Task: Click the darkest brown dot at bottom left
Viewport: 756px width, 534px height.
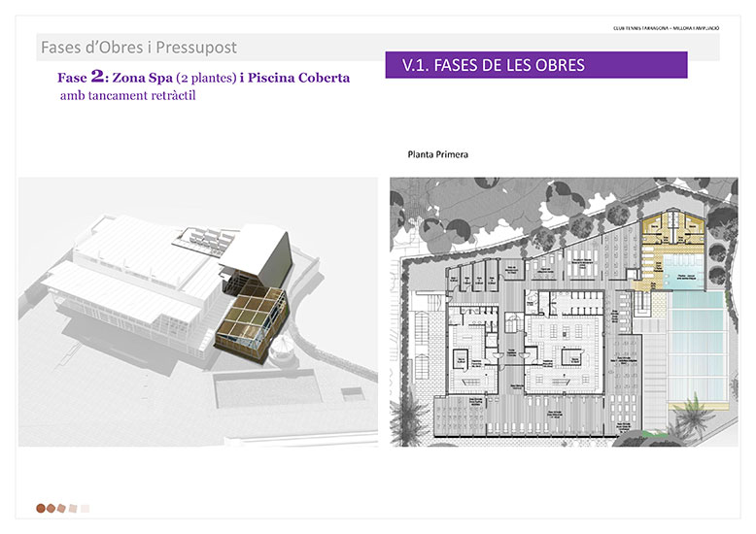Action: (41, 507)
